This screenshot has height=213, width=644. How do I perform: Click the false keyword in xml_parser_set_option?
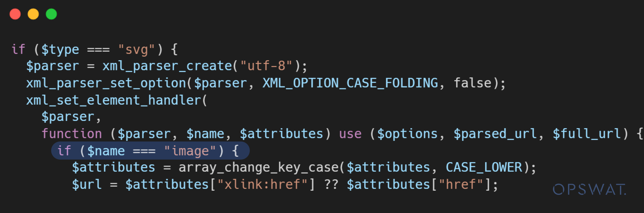(472, 83)
